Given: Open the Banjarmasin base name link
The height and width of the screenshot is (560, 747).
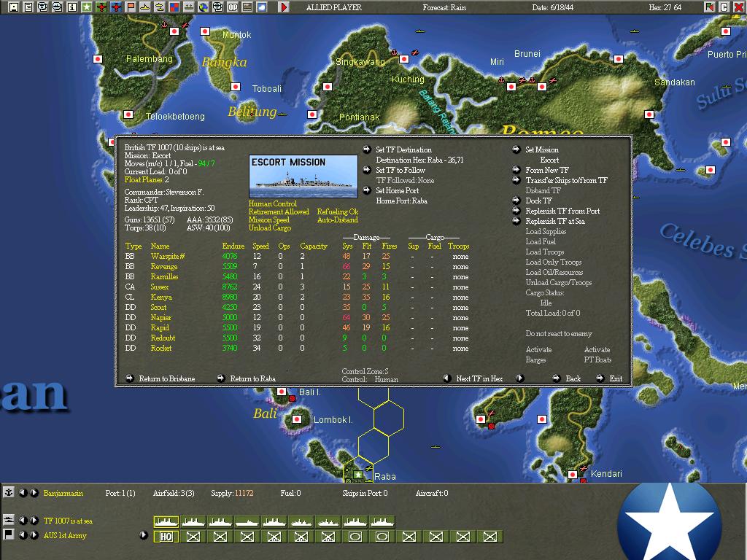Looking at the screenshot, I should (63, 493).
